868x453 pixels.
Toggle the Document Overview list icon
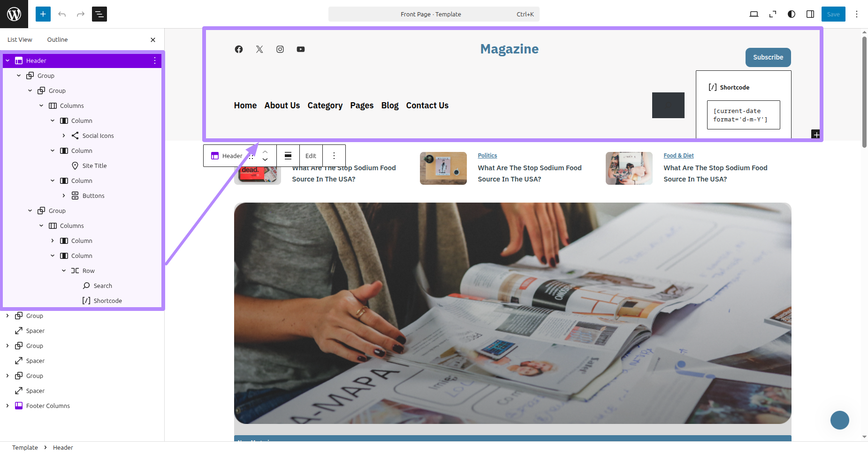[99, 14]
